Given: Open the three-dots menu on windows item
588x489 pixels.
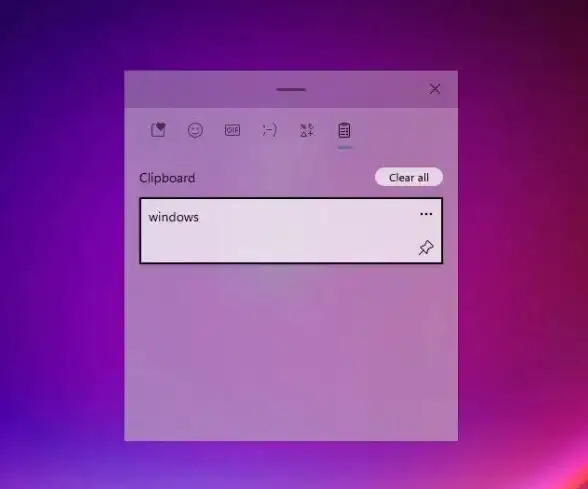Looking at the screenshot, I should (x=426, y=214).
